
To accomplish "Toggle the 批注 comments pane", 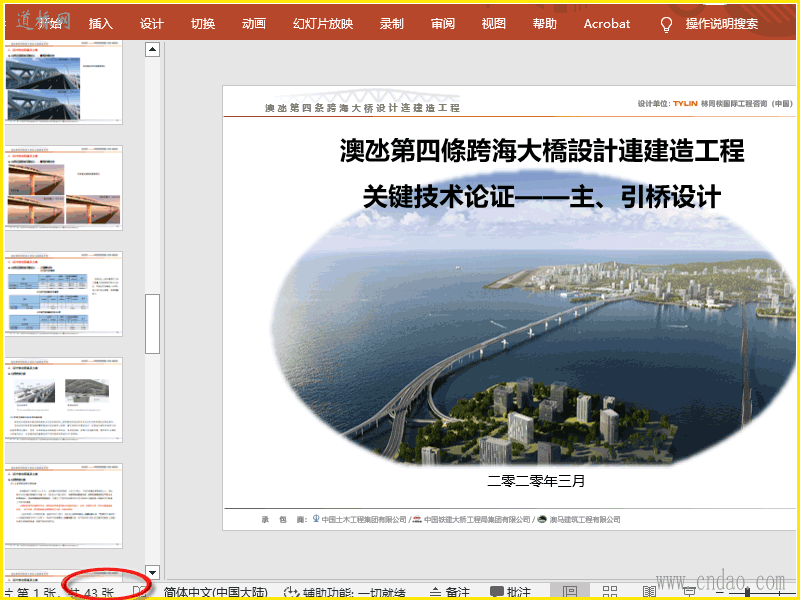I will tap(510, 592).
